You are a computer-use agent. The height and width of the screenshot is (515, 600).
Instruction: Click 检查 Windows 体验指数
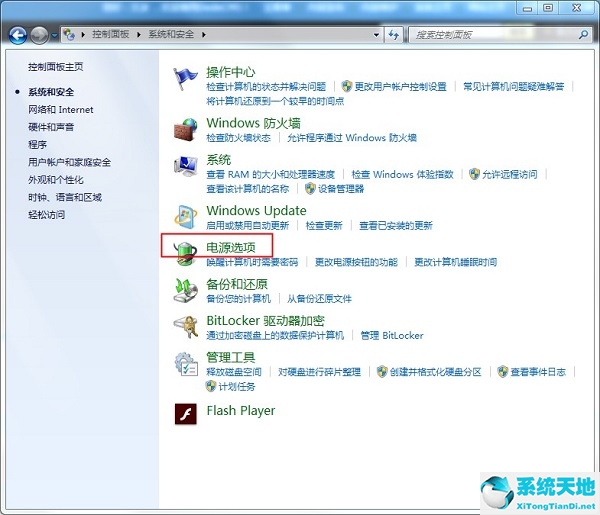[402, 175]
